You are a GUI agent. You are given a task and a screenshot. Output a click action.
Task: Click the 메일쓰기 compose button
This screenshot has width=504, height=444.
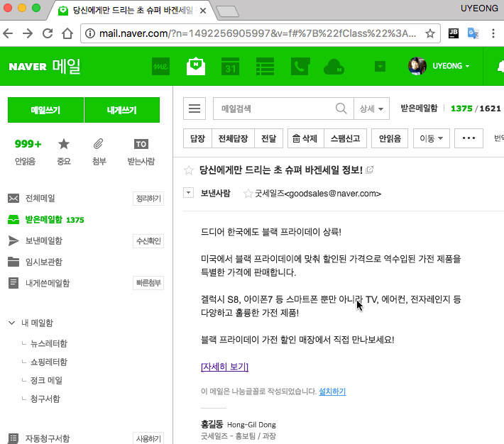click(45, 110)
